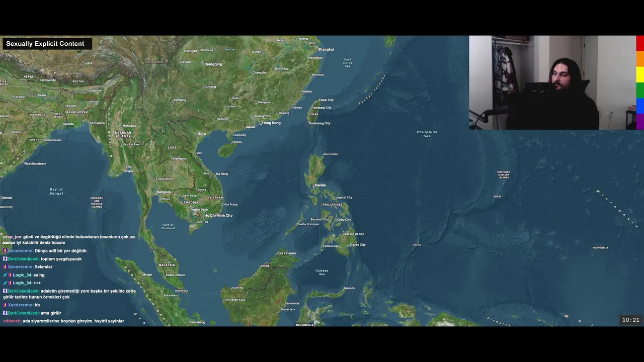This screenshot has height=362, width=644.
Task: Click the Mandalay label
Action: 129,126
